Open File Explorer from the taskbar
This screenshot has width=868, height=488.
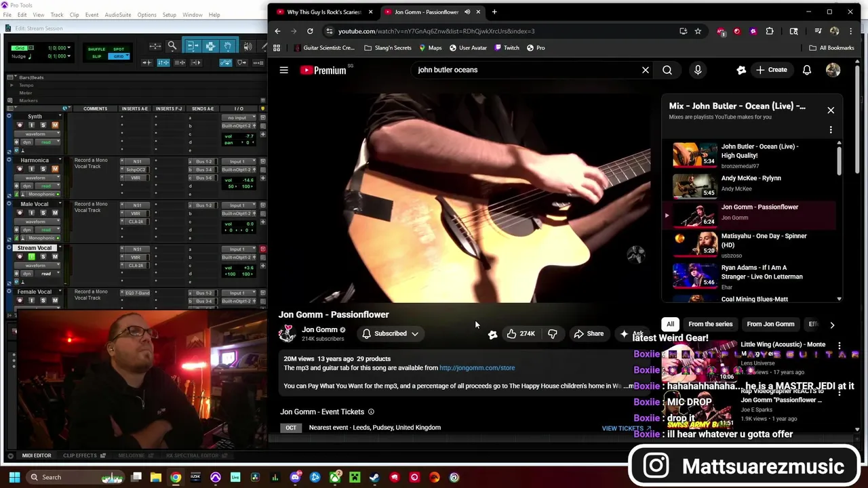[x=156, y=477]
